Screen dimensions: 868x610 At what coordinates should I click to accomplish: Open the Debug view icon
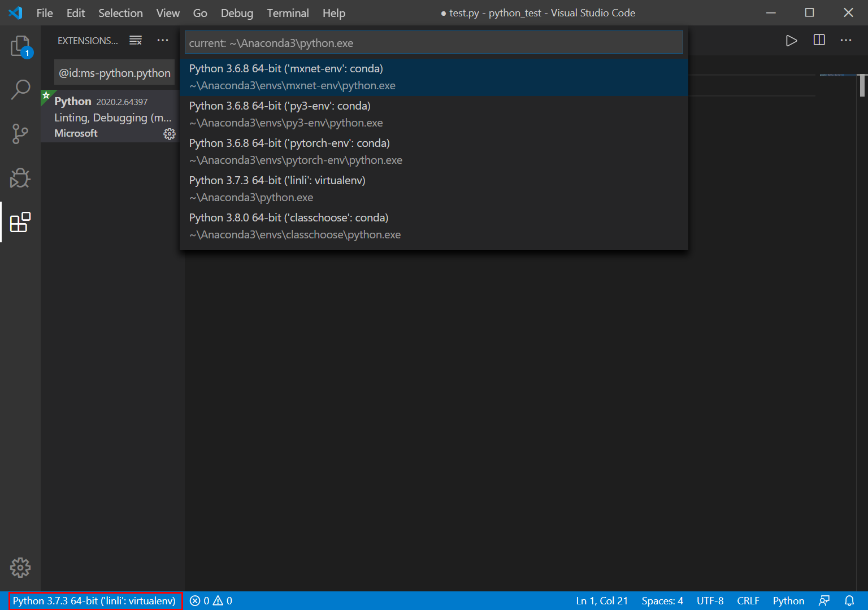click(20, 178)
